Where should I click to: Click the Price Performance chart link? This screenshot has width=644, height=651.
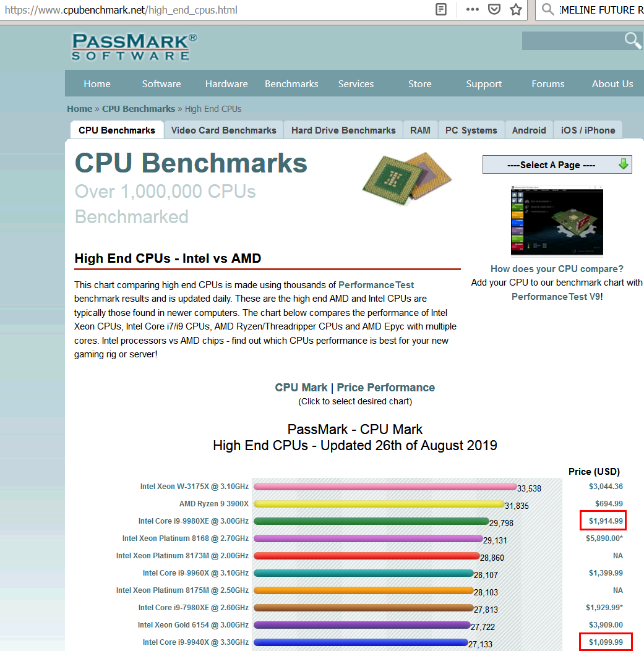pos(385,388)
